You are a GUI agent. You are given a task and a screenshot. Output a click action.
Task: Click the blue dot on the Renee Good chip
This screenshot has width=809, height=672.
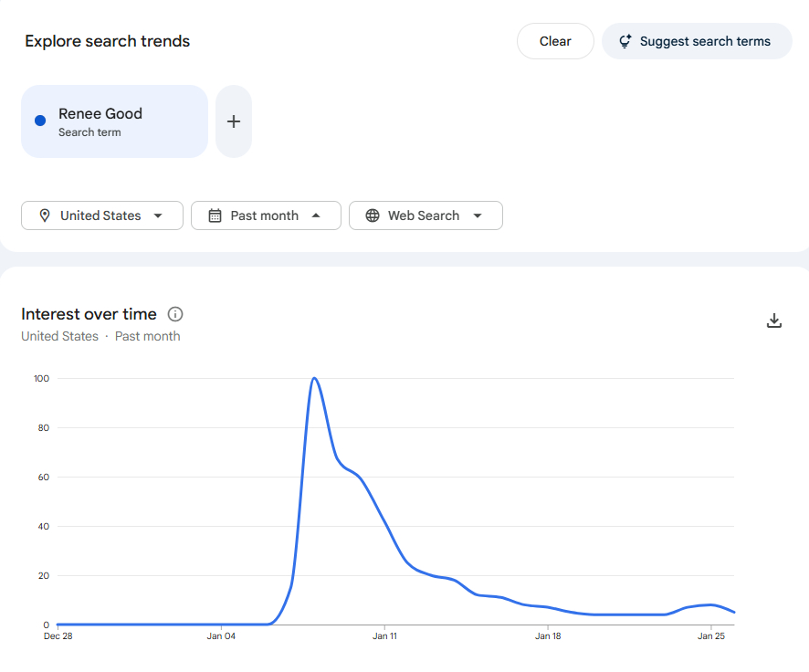[40, 121]
